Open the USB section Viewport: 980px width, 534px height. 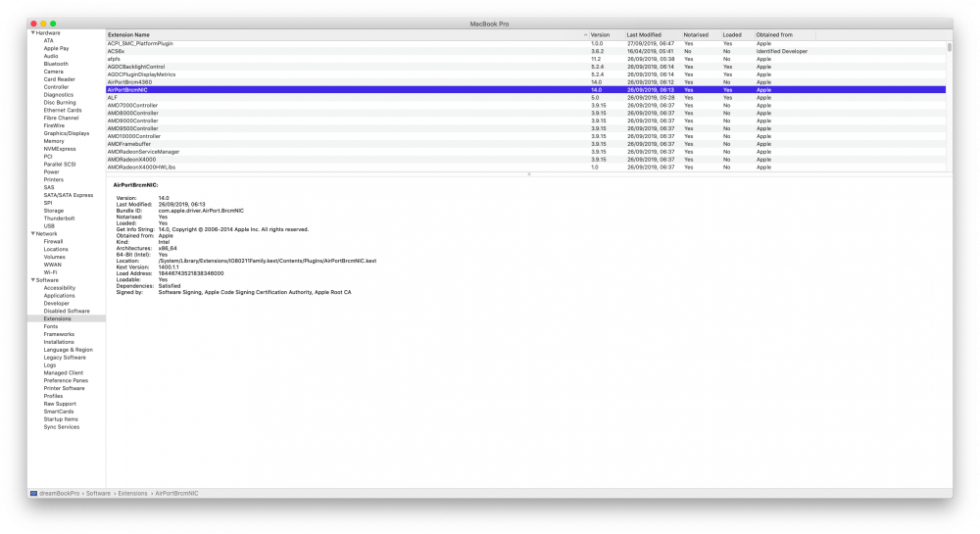pyautogui.click(x=49, y=226)
